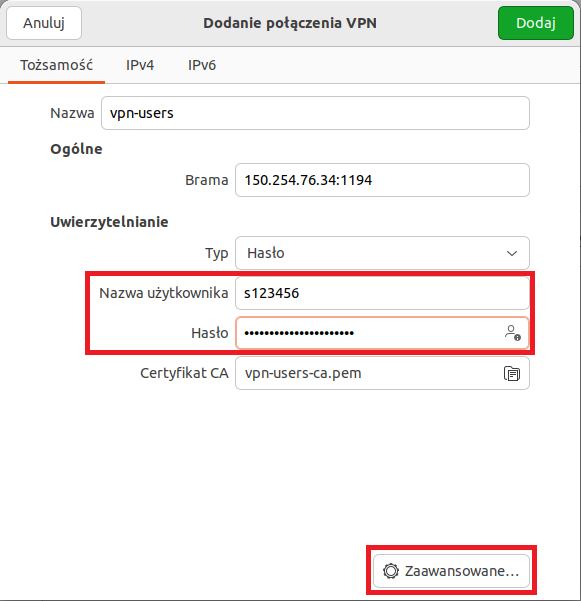Click the Certyfikat CA label text
Screen dimensions: 581x601
click(x=184, y=373)
